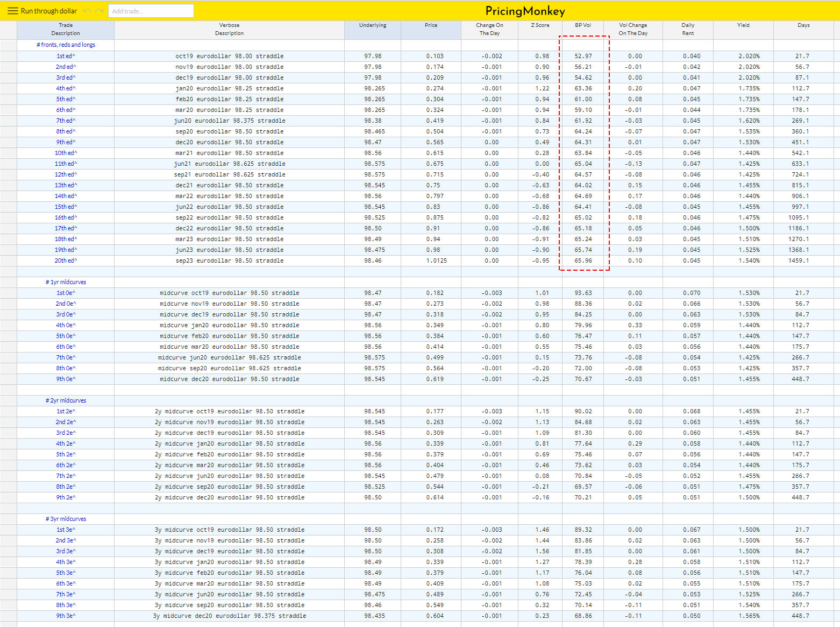
Task: Select Yield value 1.620%
Action: click(743, 121)
